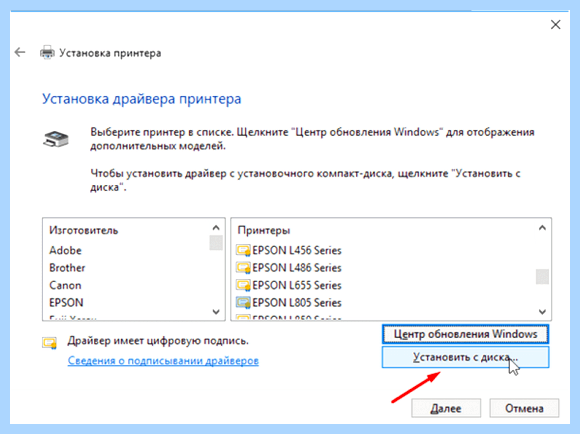580x434 pixels.
Task: Close the printer installation dialog
Action: pos(555,25)
